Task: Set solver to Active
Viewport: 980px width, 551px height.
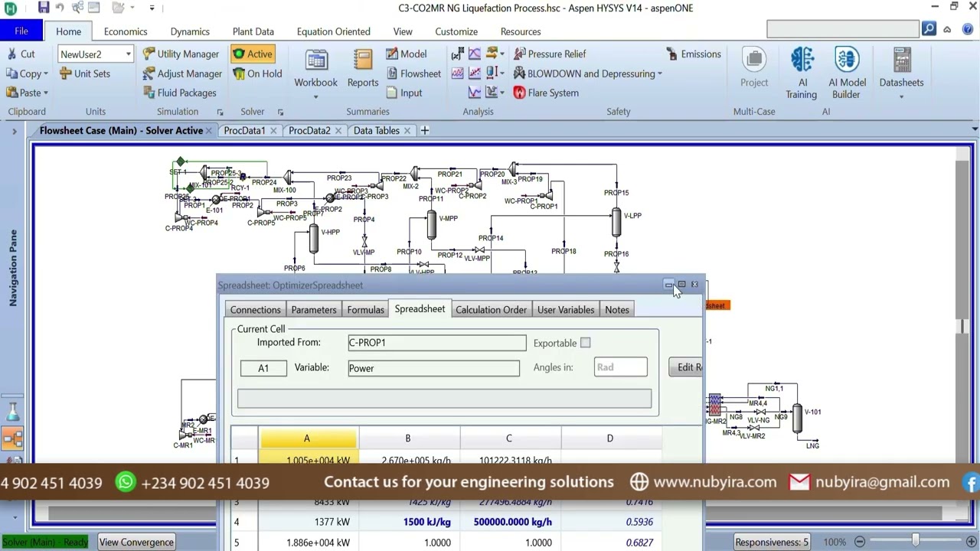Action: 253,54
